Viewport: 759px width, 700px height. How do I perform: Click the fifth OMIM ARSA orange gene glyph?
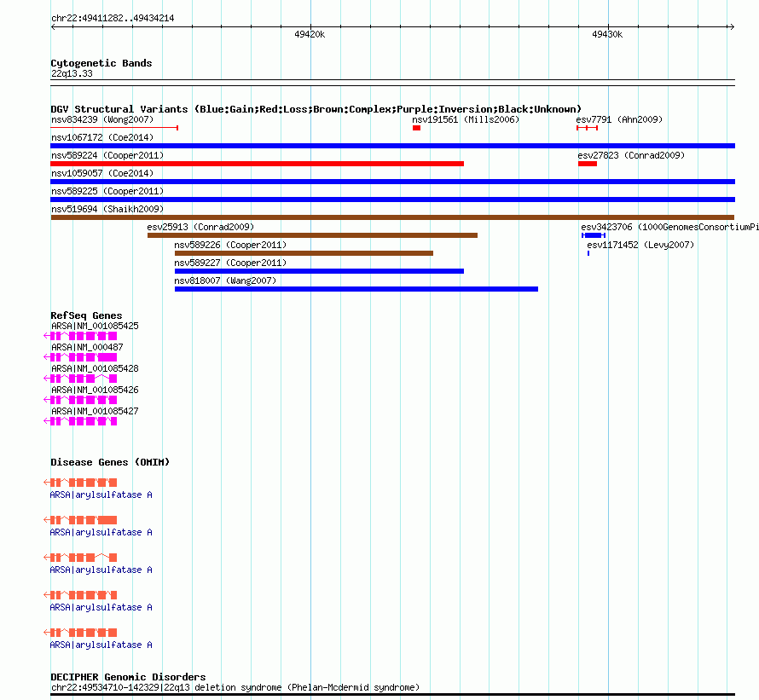[x=80, y=633]
